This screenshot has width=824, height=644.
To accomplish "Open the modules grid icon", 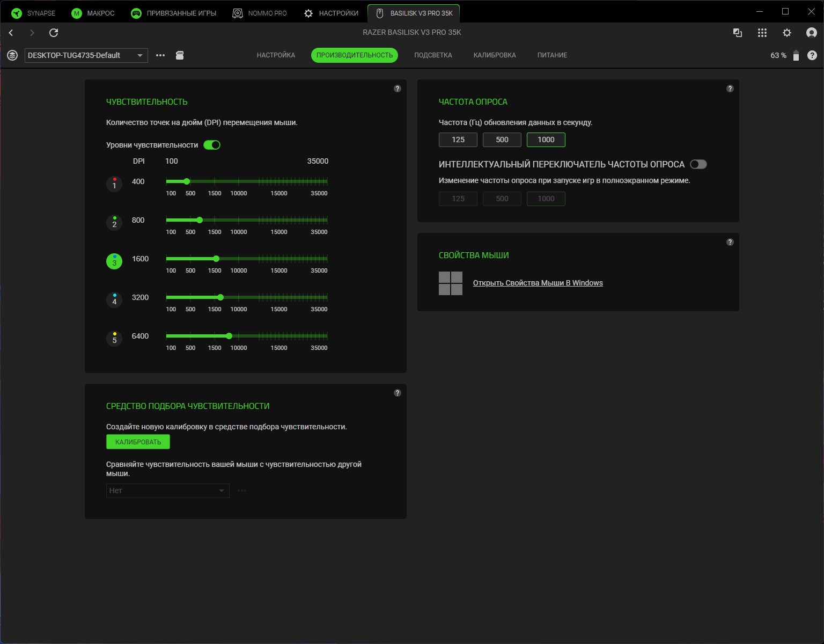I will coord(762,33).
